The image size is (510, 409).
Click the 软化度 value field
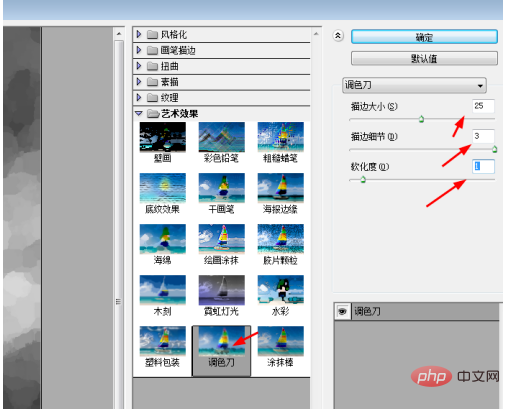pos(483,166)
